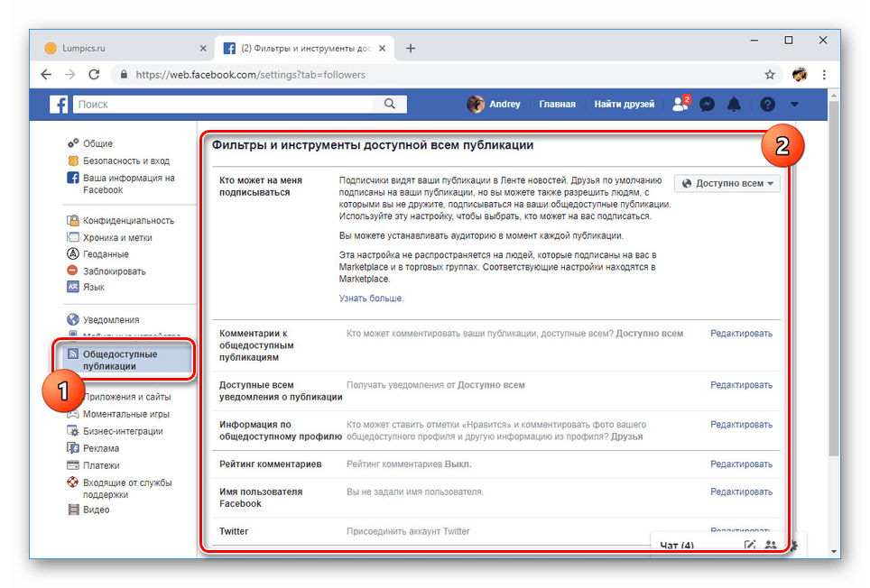This screenshot has height=588, width=870.
Task: Open new chat message compose icon
Action: pyautogui.click(x=750, y=545)
